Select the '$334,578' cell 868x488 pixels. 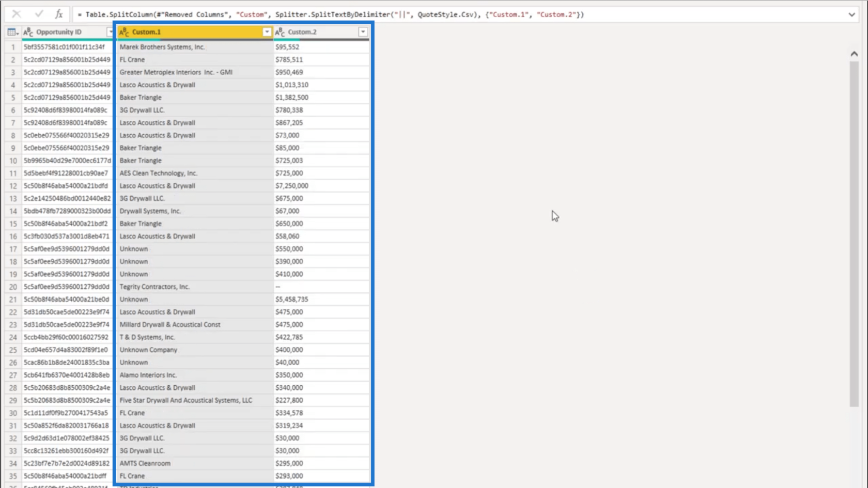pyautogui.click(x=321, y=413)
